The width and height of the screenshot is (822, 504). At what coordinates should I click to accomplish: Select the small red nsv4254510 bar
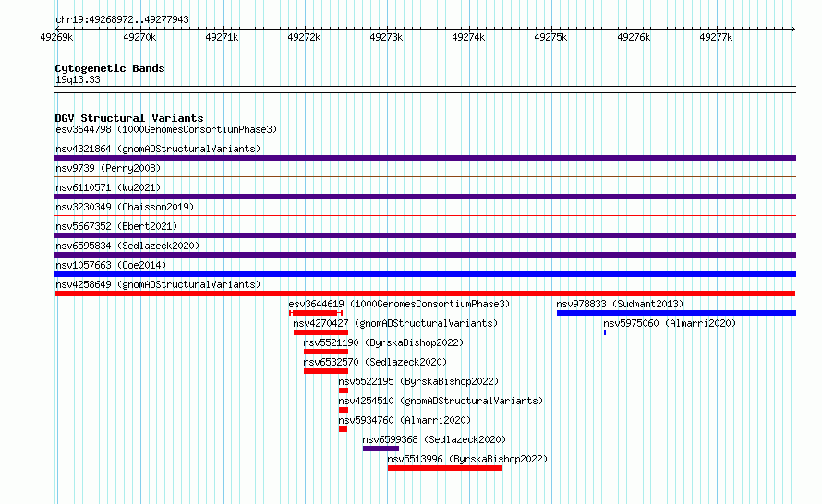click(344, 410)
